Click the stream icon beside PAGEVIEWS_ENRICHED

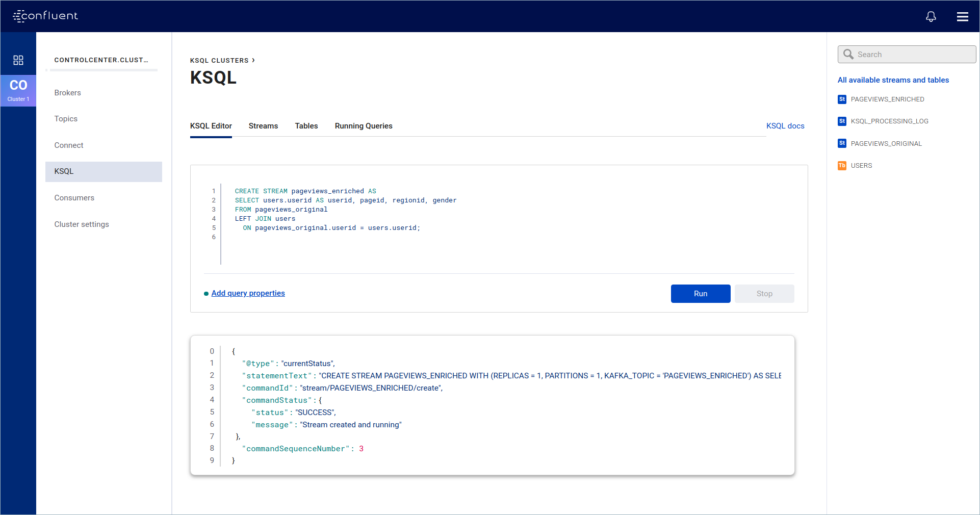[x=842, y=99]
